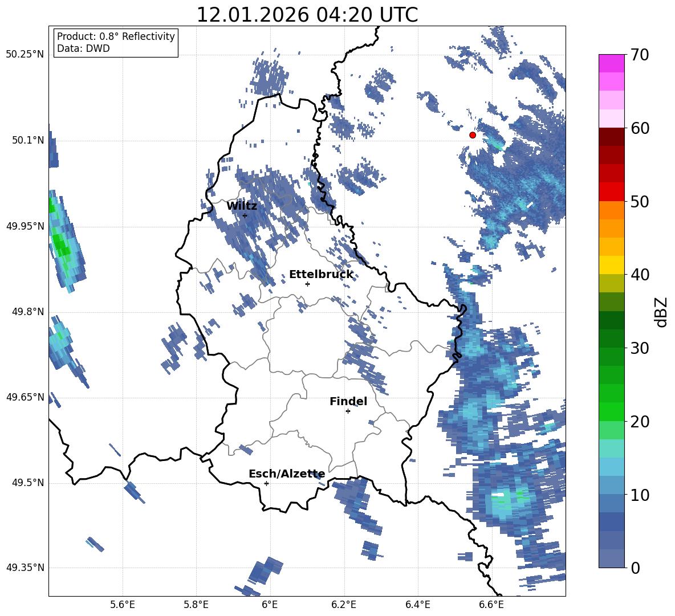
Task: Click the Ettelbruck city label
Action: [x=321, y=274]
